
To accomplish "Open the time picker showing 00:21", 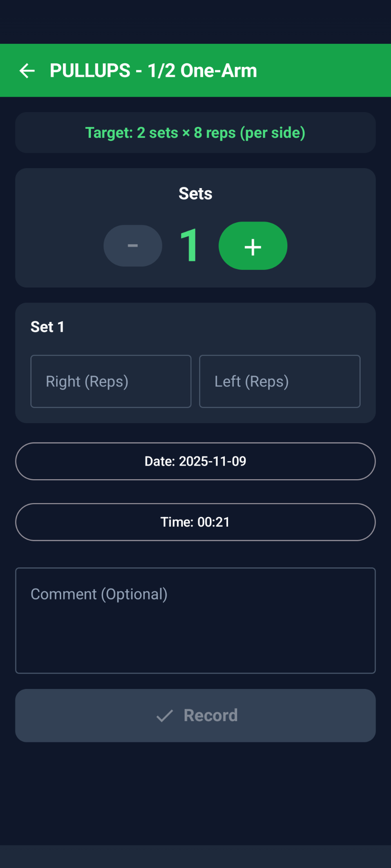I will pos(195,522).
